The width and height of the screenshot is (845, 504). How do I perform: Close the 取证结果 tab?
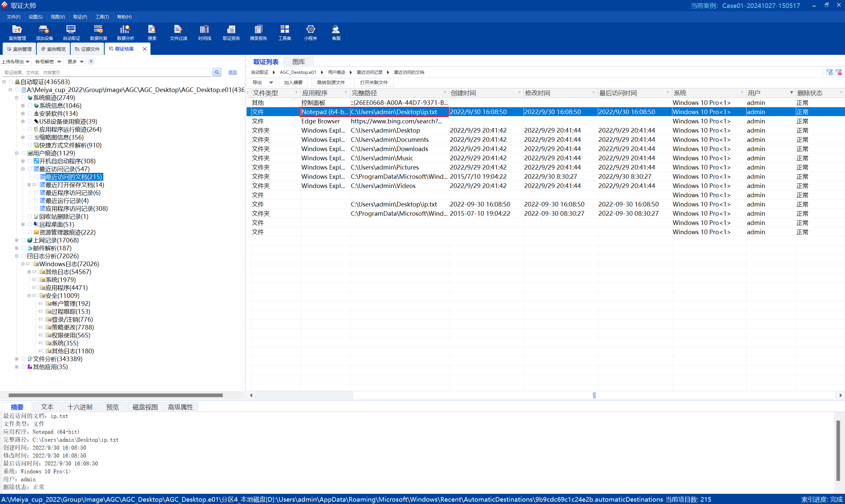coord(144,49)
